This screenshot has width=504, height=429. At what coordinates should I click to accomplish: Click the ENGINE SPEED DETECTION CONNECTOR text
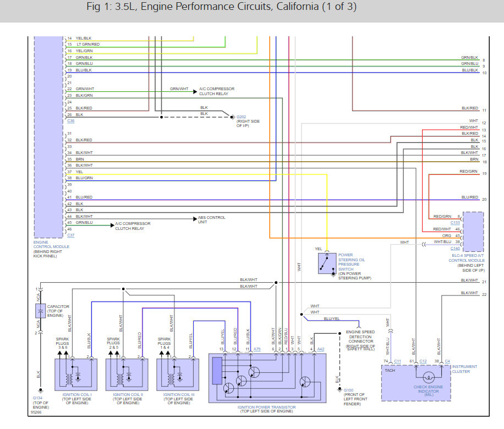[360, 337]
